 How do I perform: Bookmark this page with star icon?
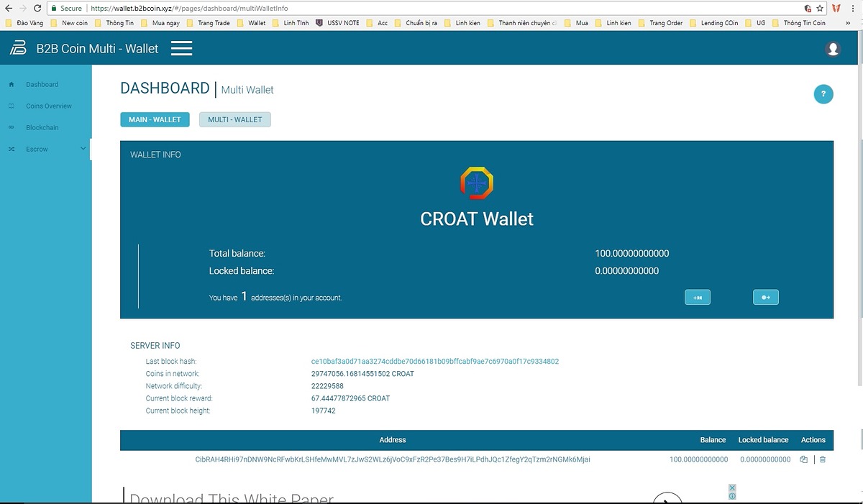(x=820, y=8)
